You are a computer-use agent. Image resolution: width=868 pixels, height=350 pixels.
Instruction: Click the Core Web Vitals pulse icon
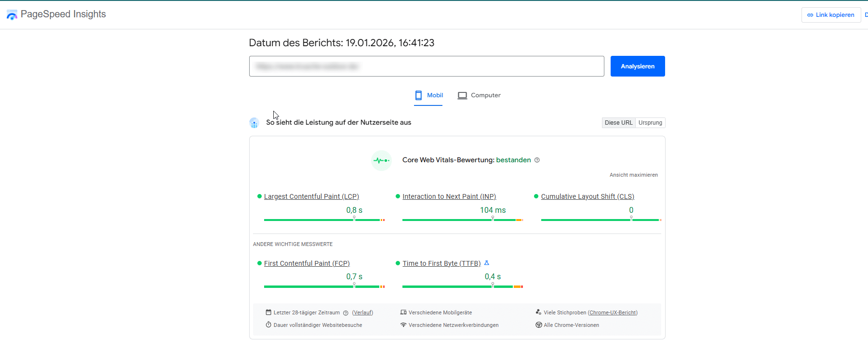tap(381, 160)
